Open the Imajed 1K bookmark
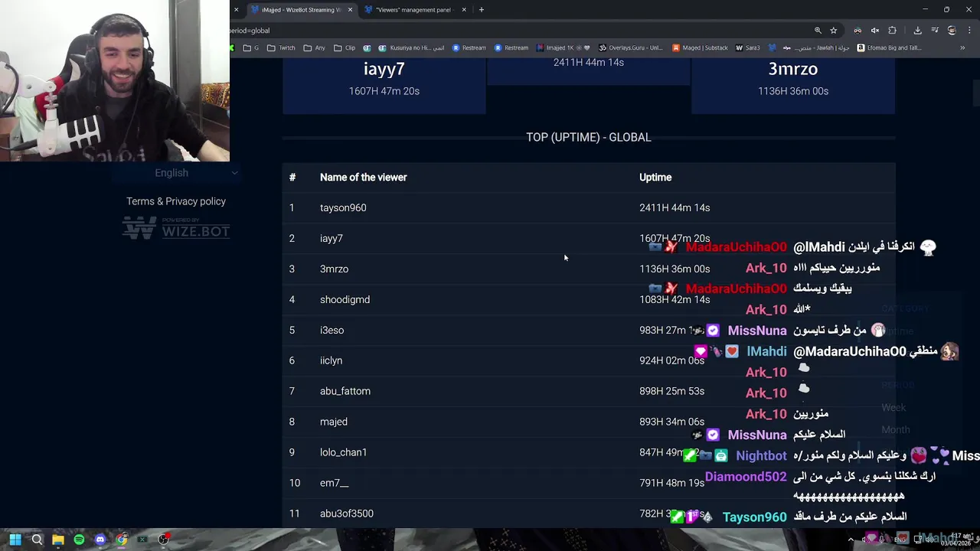The image size is (980, 551). click(x=563, y=47)
